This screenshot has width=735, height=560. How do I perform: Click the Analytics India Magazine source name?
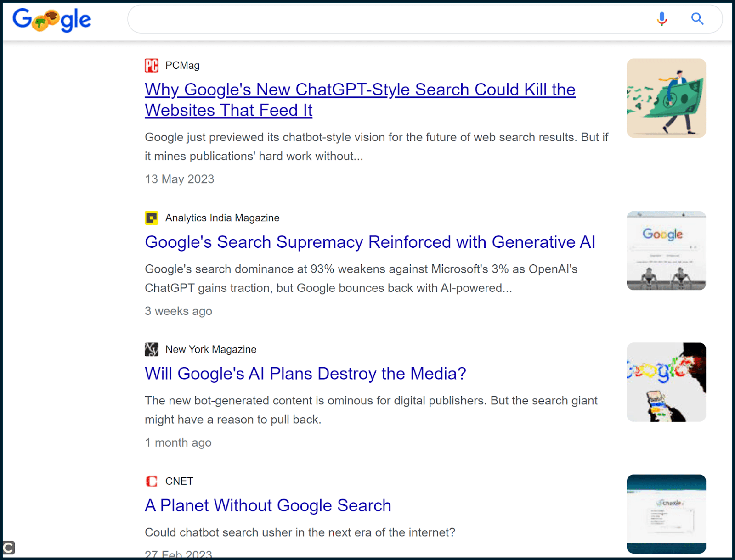click(x=222, y=218)
